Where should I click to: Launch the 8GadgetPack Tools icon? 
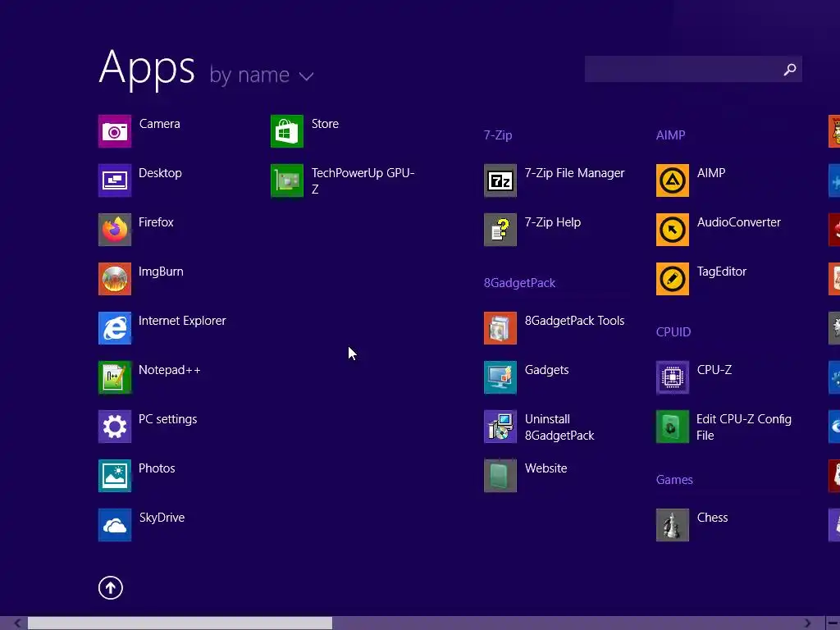(500, 328)
